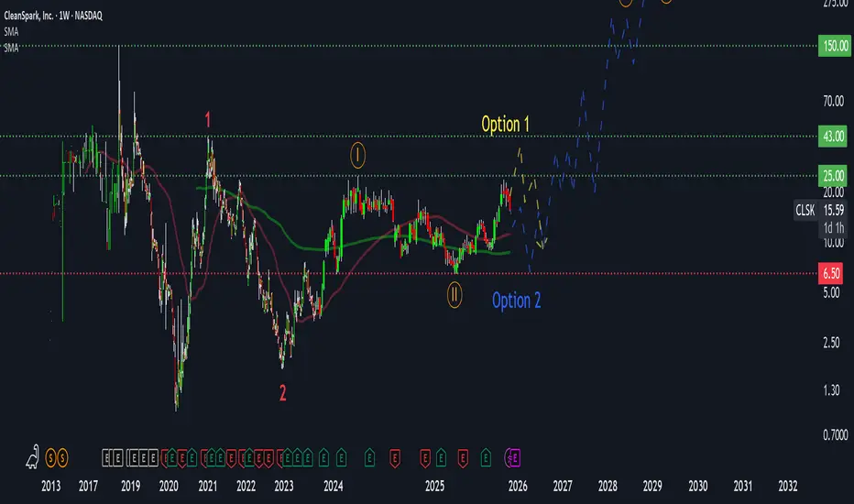The height and width of the screenshot is (504, 854).
Task: Click the 2019 label on time axis
Action: (130, 486)
